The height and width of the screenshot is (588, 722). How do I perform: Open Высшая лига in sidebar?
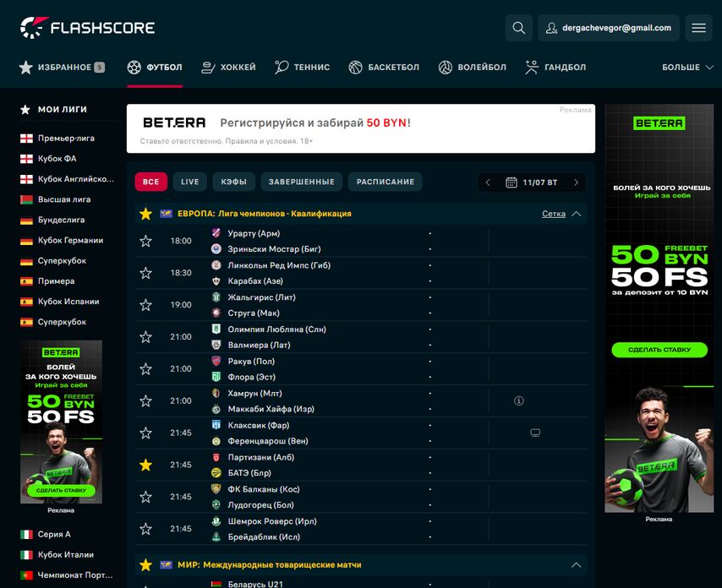[64, 199]
